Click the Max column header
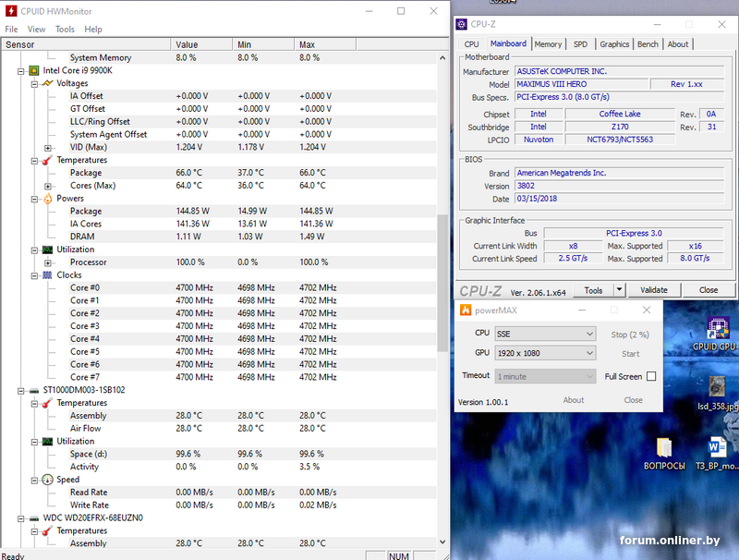This screenshot has height=560, width=739. tap(325, 44)
